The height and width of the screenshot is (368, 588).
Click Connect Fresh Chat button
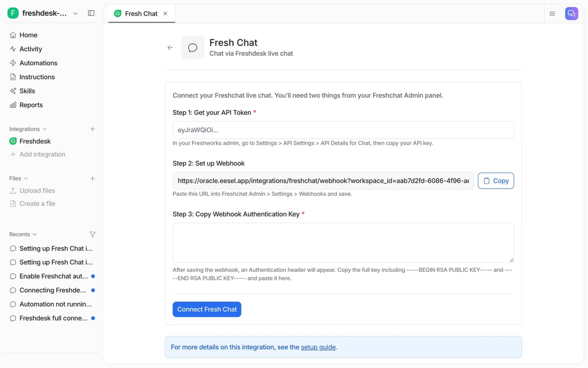click(207, 309)
